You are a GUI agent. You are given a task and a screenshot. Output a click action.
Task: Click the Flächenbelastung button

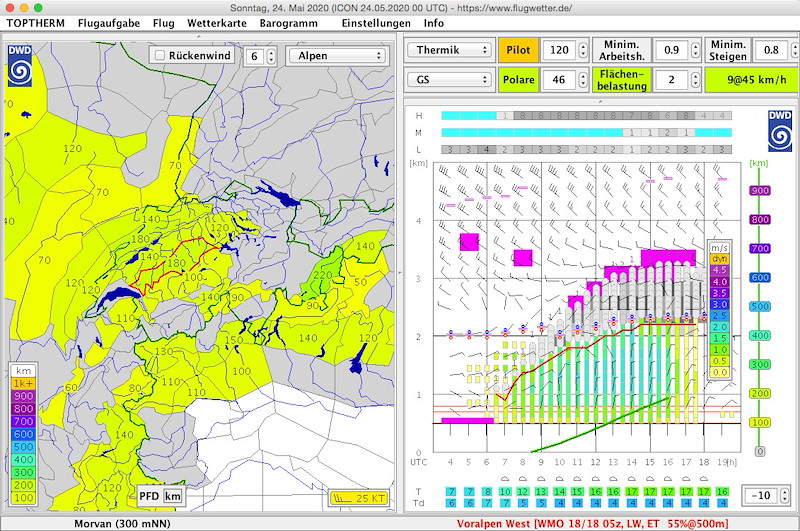pos(622,80)
